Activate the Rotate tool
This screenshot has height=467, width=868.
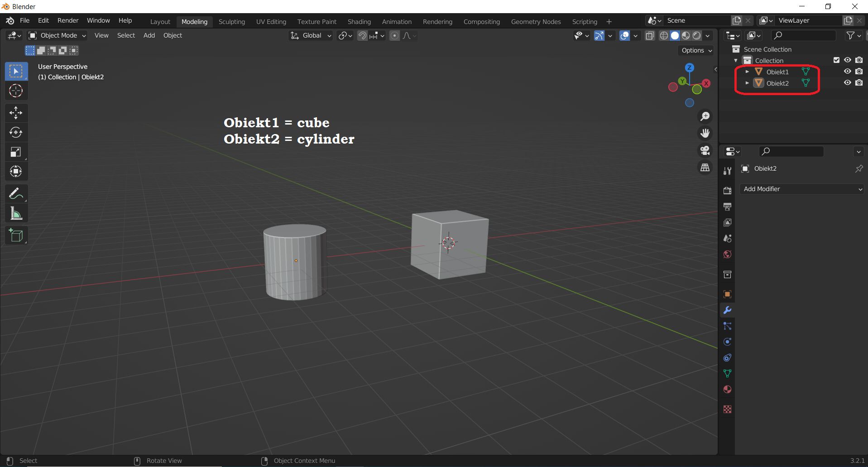pyautogui.click(x=16, y=132)
